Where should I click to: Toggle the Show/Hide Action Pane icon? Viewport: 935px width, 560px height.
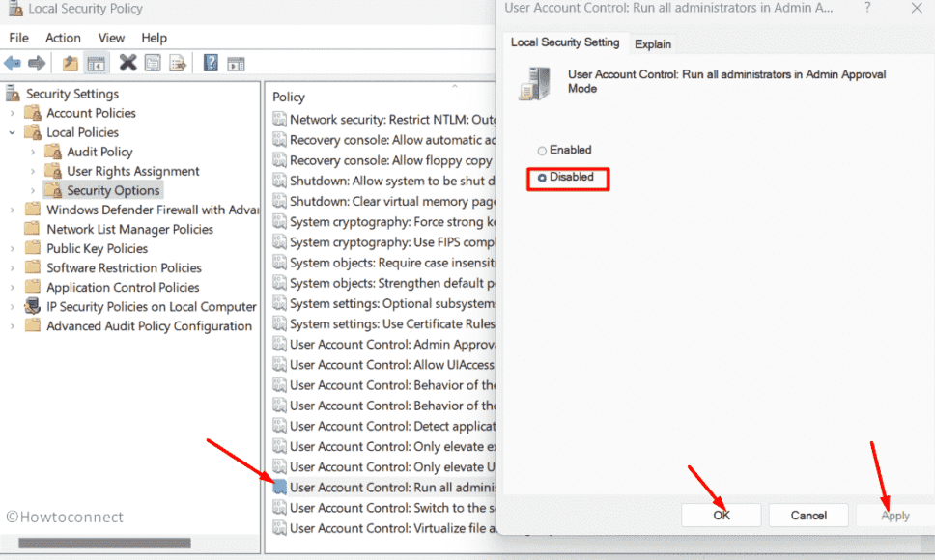(236, 63)
